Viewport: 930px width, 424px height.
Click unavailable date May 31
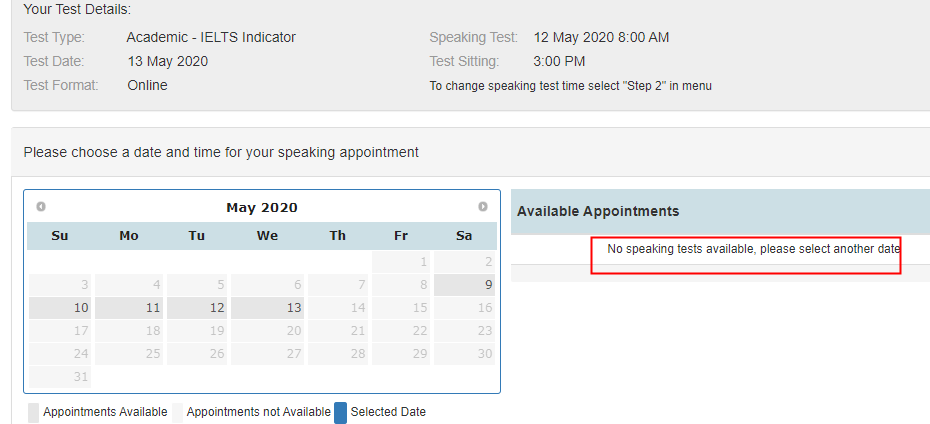[60, 377]
